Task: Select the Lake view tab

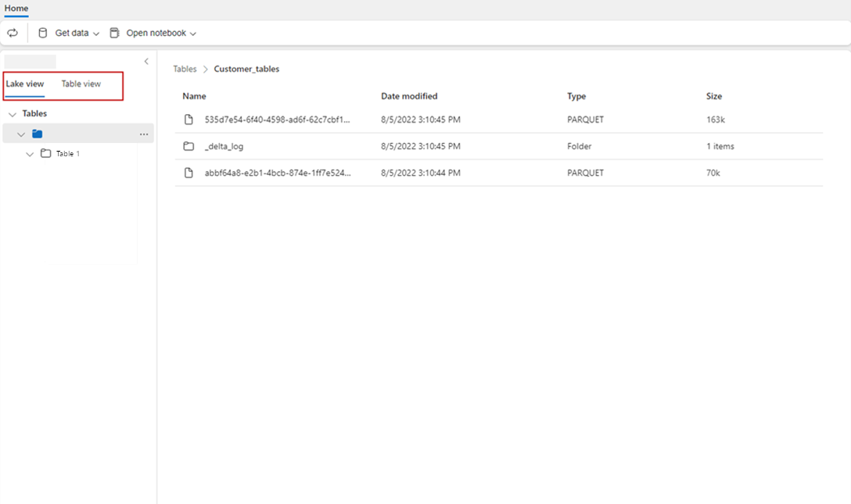Action: (x=24, y=83)
